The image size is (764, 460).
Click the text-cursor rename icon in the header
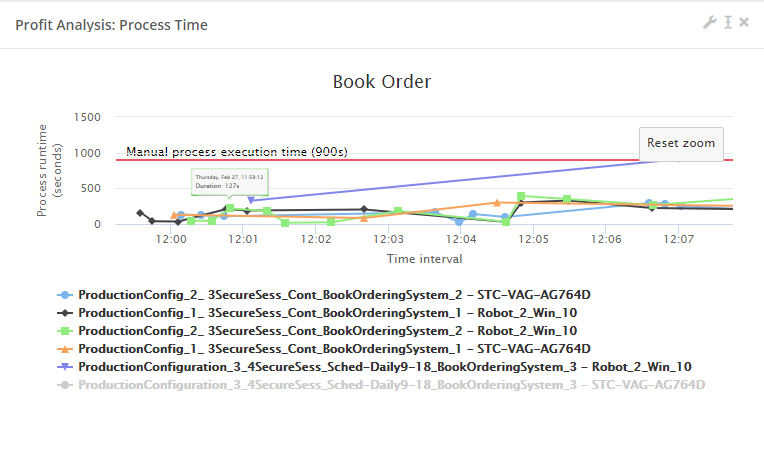point(728,22)
